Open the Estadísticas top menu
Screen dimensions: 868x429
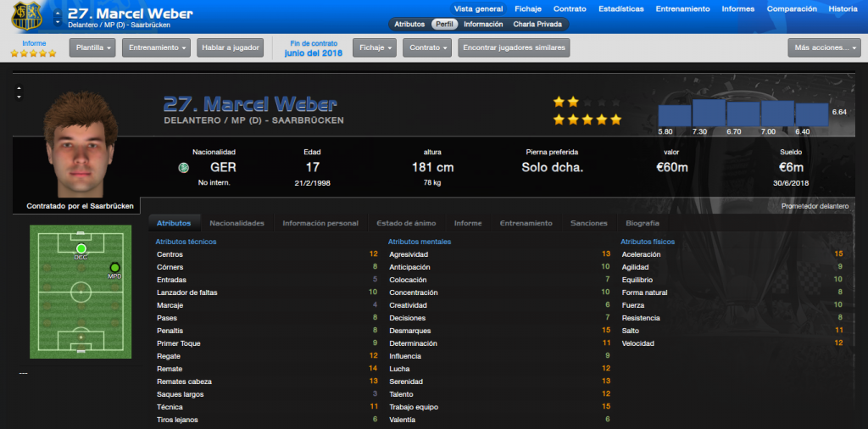(x=621, y=8)
